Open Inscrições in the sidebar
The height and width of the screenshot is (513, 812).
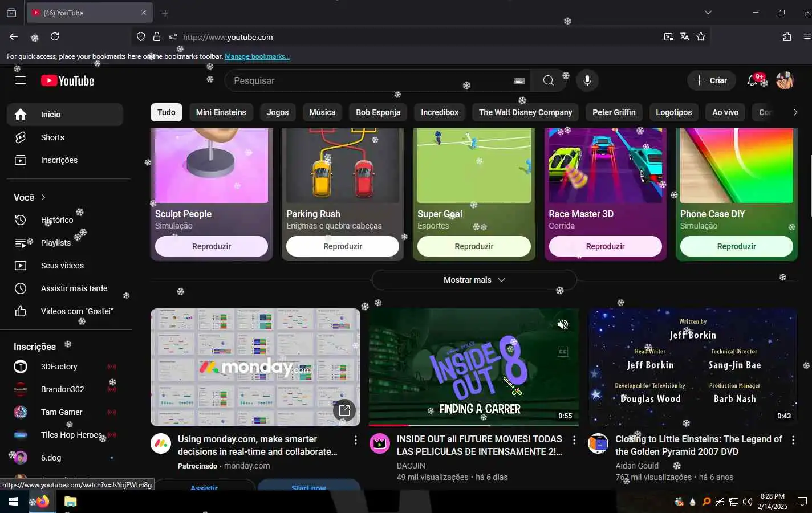[65, 160]
